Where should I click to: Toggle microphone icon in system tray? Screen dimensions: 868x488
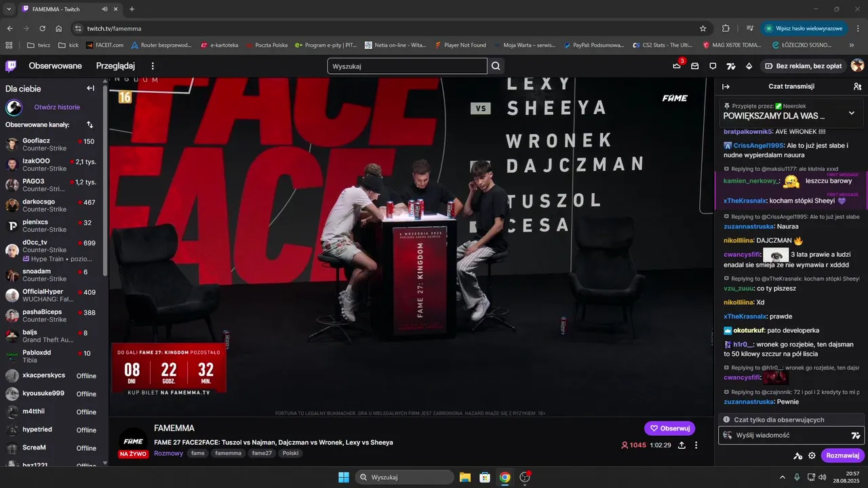tap(797, 477)
